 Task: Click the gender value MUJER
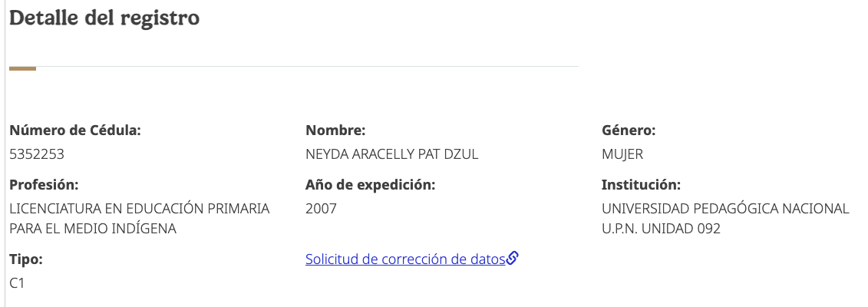tap(622, 154)
